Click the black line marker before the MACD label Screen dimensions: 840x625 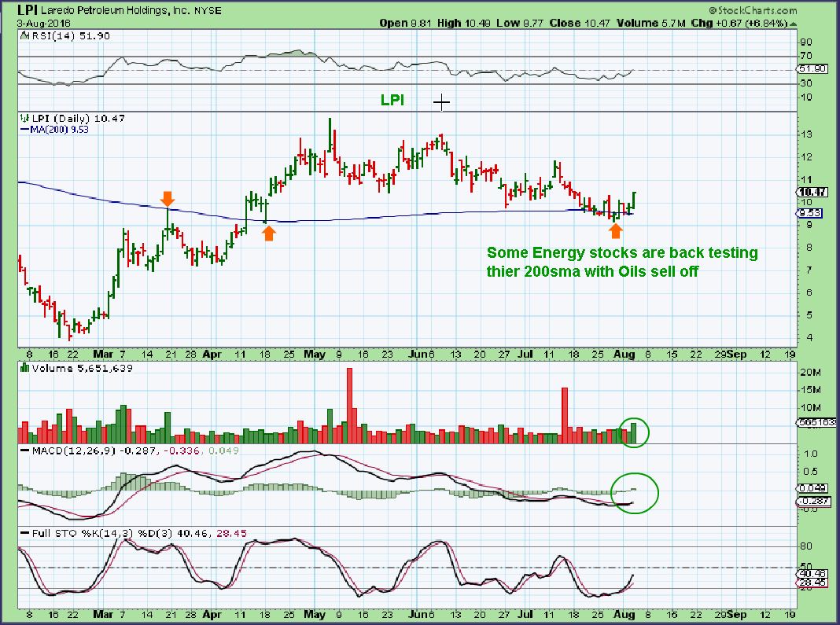tap(24, 451)
